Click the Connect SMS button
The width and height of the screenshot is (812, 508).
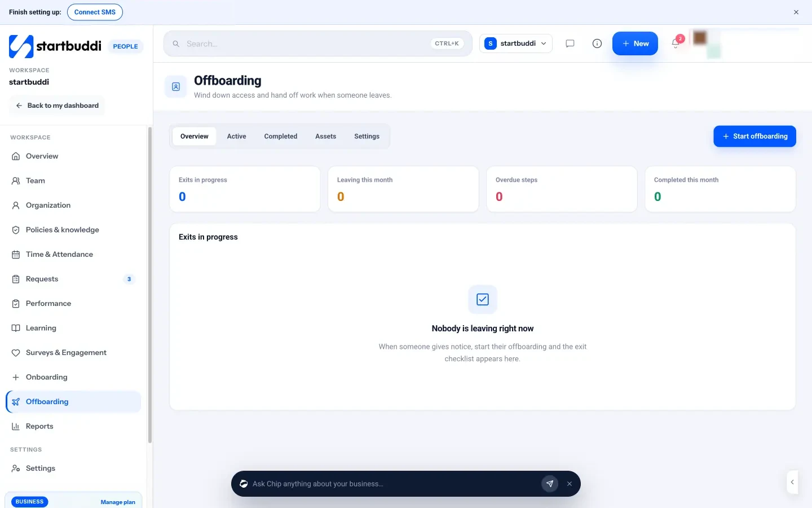click(x=95, y=12)
